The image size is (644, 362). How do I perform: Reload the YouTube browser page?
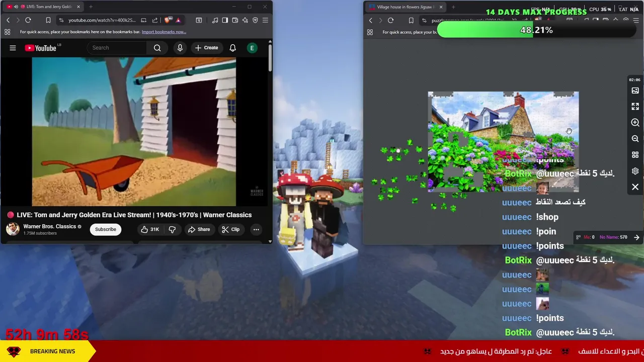pos(28,20)
